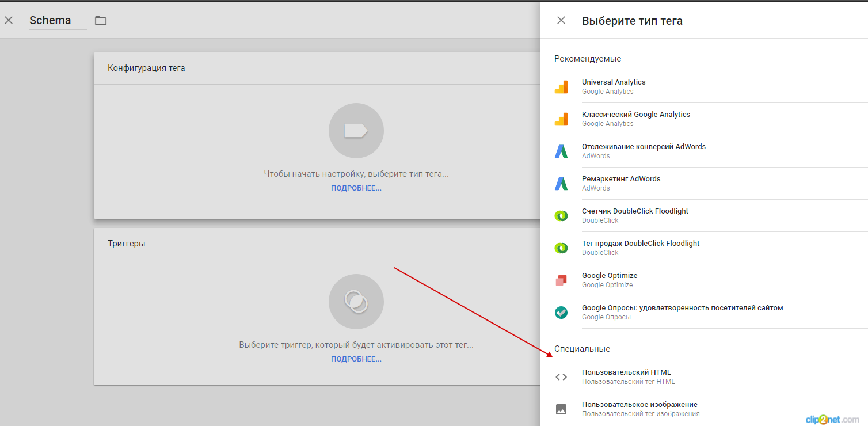Select Universal Analytics tag type
The image size is (868, 426).
pos(711,87)
